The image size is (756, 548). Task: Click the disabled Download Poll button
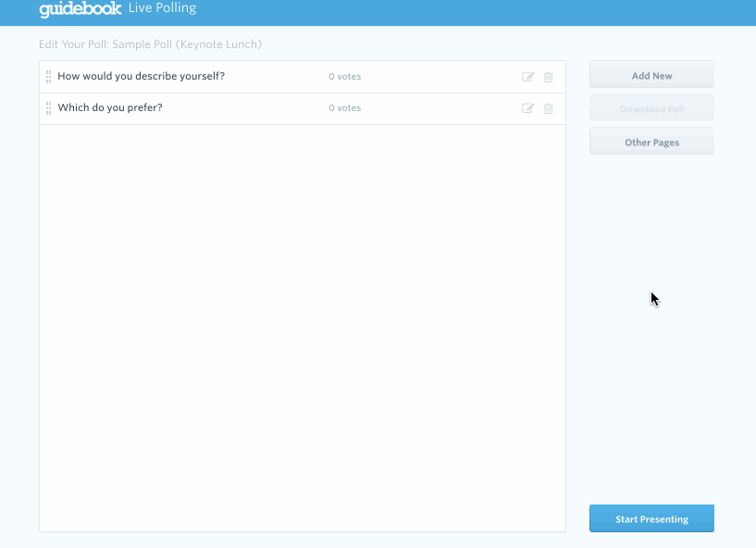coord(651,107)
